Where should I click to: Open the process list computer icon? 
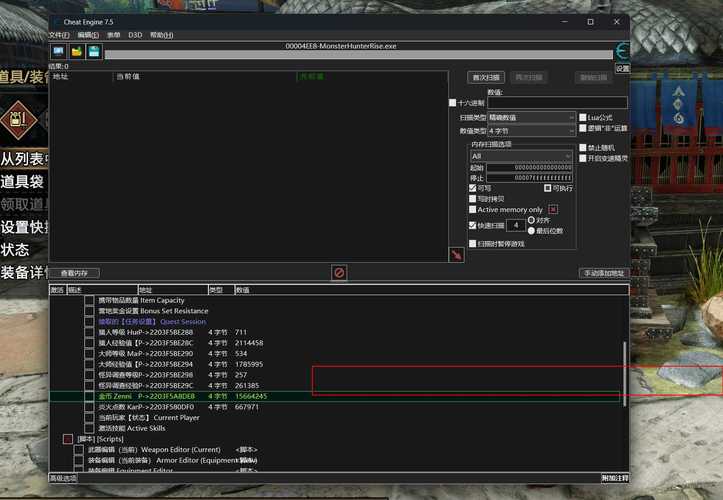(59, 51)
